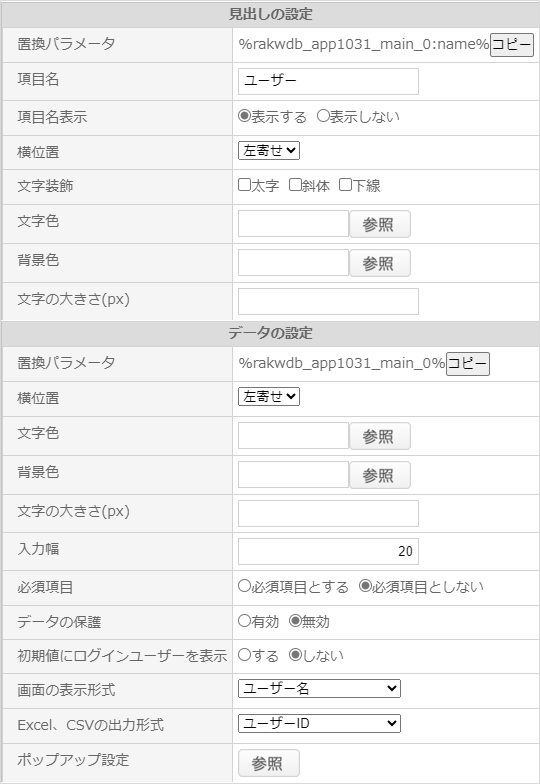
Task: Open the data section 横位置 dropdown
Action: pos(269,396)
